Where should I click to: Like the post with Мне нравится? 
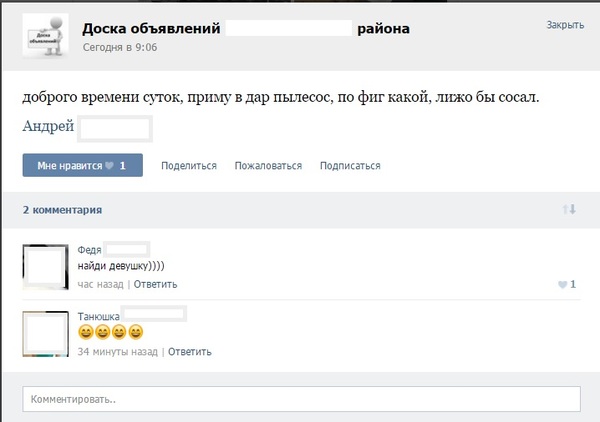pyautogui.click(x=82, y=165)
